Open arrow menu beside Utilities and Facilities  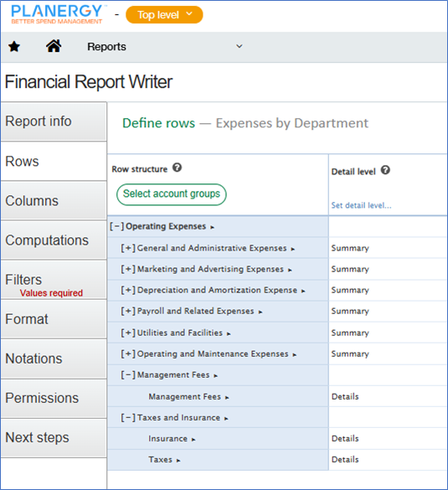[x=229, y=333]
